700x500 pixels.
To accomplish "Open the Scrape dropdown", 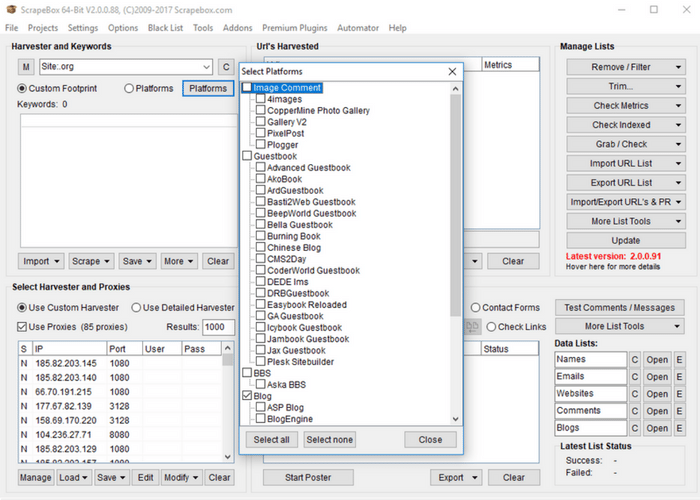I will (91, 261).
